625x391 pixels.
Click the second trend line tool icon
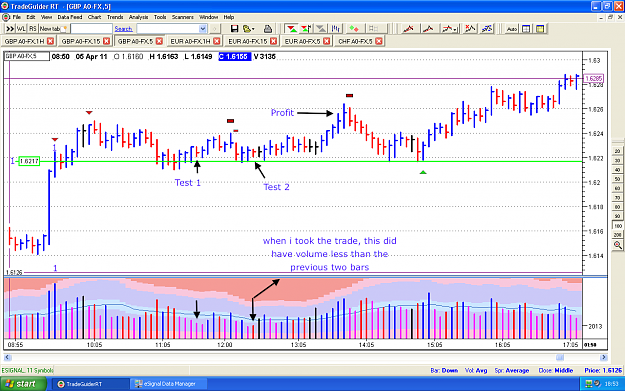click(x=428, y=29)
